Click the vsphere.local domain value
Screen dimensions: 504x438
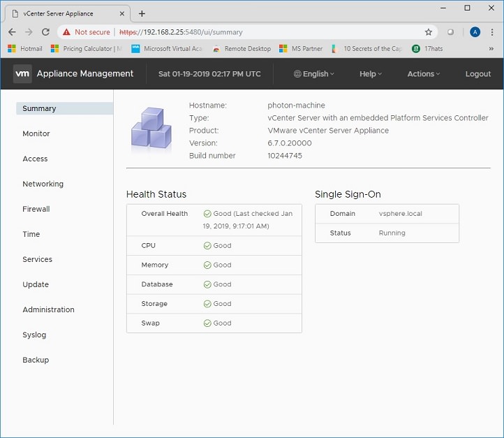400,214
